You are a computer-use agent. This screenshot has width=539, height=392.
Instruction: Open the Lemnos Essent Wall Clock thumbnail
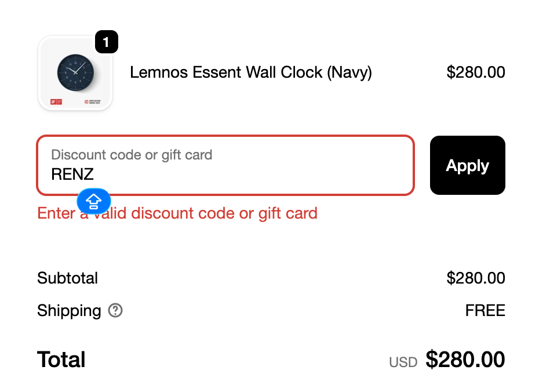coord(75,73)
